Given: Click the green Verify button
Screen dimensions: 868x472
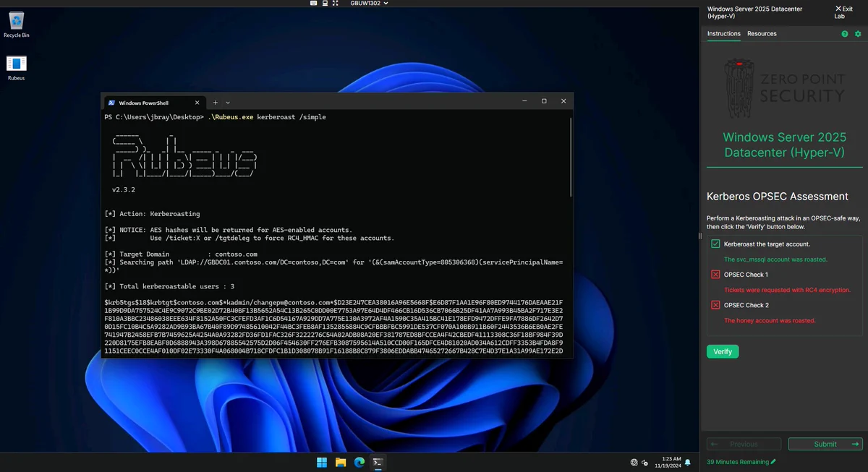Looking at the screenshot, I should tap(723, 352).
